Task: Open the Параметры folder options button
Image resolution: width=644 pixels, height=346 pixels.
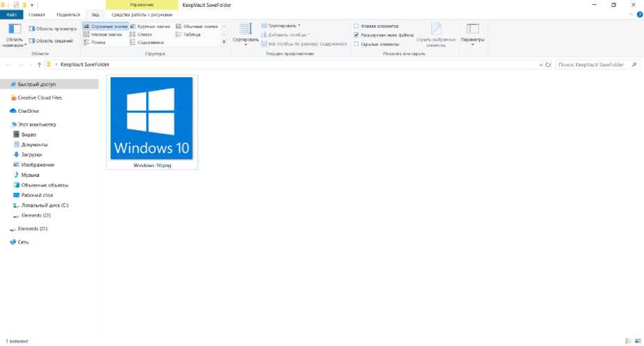Action: [x=473, y=34]
